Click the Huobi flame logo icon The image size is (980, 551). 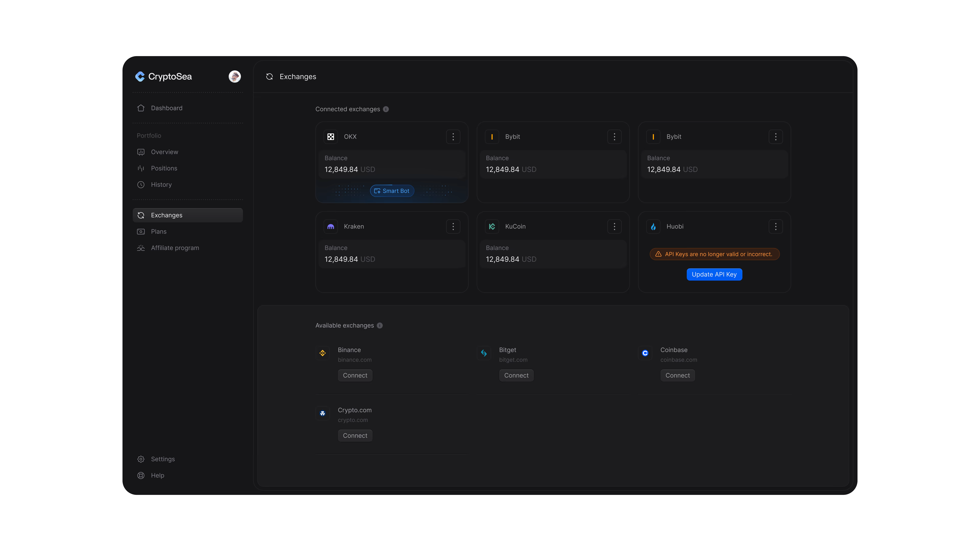pos(653,226)
